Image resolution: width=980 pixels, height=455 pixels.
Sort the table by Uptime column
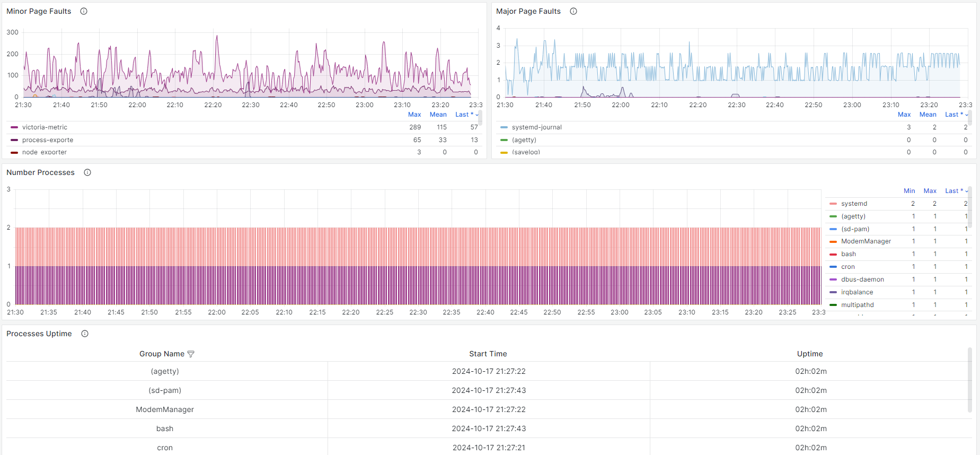pyautogui.click(x=810, y=354)
